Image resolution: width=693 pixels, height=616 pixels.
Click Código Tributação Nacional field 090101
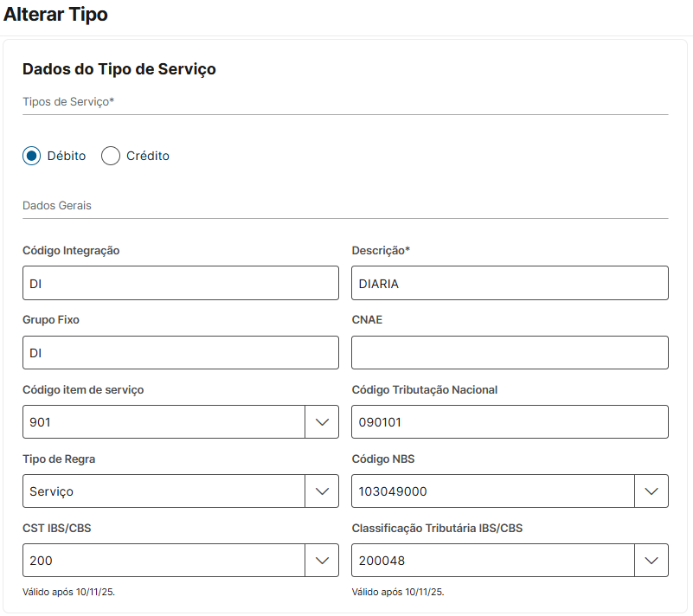510,421
